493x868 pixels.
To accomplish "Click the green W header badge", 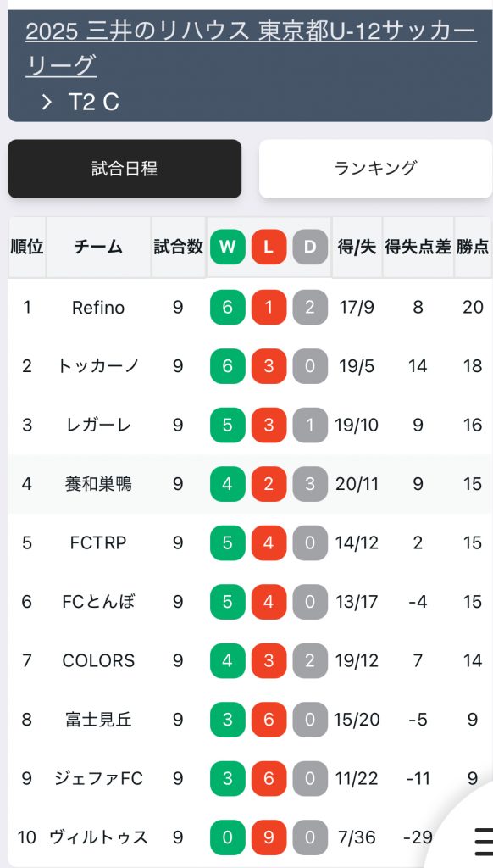I will pos(227,247).
